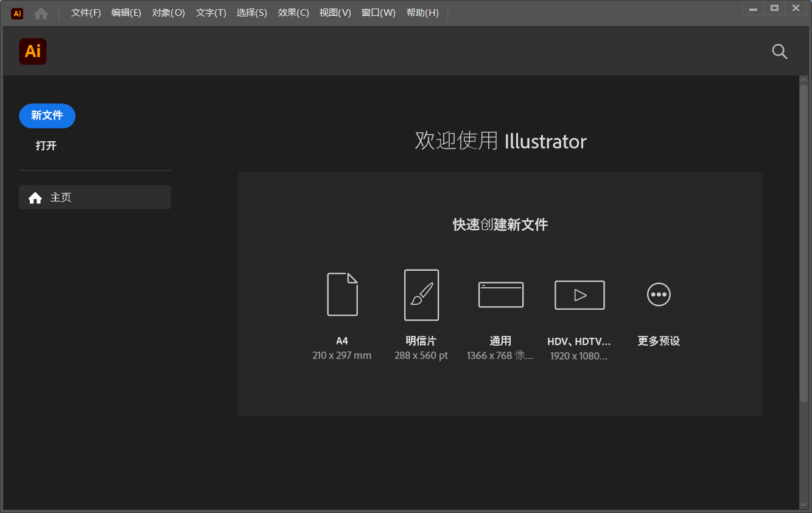The height and width of the screenshot is (513, 812).
Task: Click the 更多预设 label
Action: [x=659, y=341]
